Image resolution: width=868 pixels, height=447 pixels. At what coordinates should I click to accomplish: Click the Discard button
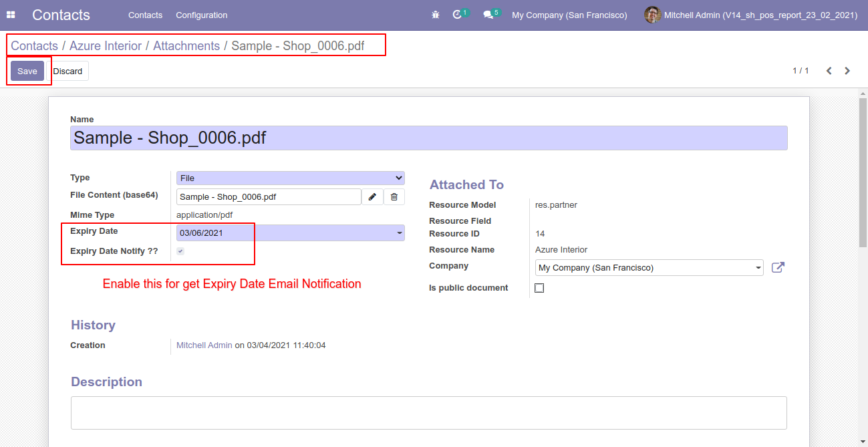[x=67, y=71]
